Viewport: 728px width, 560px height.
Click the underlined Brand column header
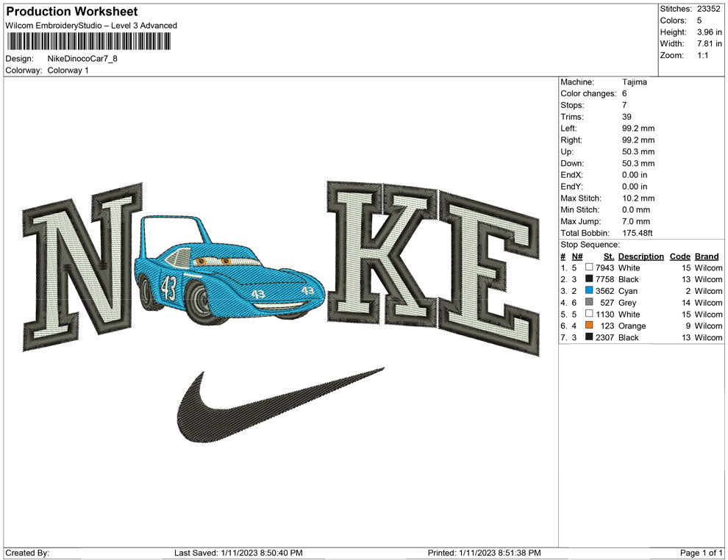coord(707,256)
